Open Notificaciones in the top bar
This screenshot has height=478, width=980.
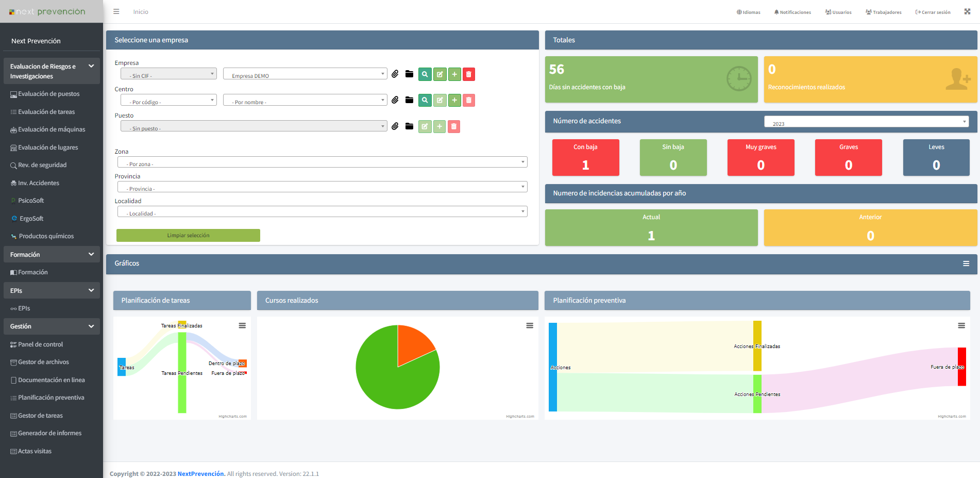click(x=792, y=12)
